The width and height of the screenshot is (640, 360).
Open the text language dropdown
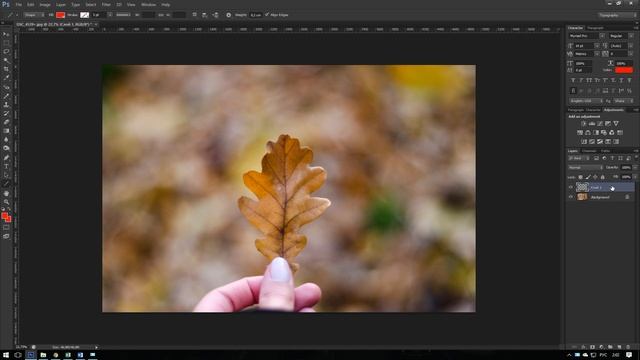pos(586,101)
